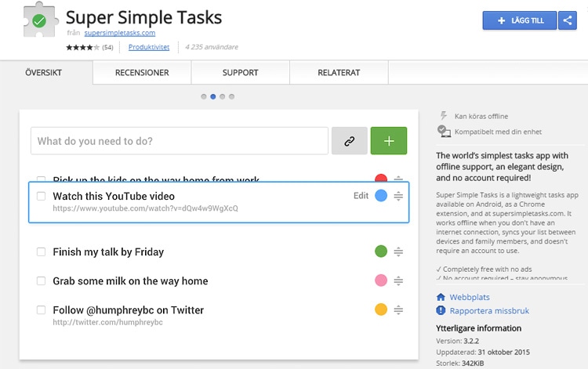Click drag handle for Watch this YouTube video
The height and width of the screenshot is (369, 588).
tap(398, 196)
